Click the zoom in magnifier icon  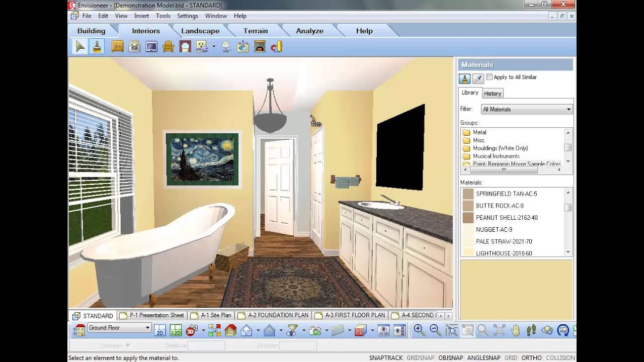coord(418,330)
